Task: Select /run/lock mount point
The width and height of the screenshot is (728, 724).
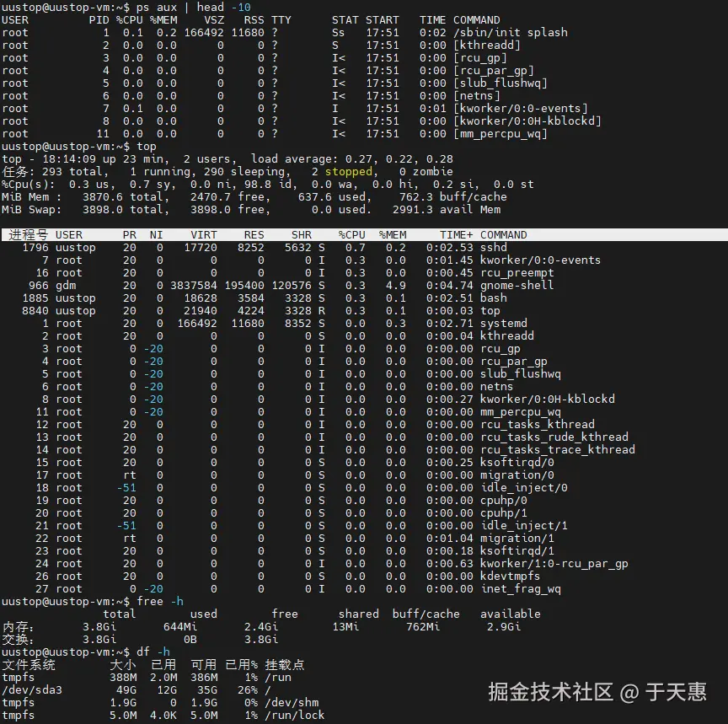Action: pyautogui.click(x=295, y=716)
